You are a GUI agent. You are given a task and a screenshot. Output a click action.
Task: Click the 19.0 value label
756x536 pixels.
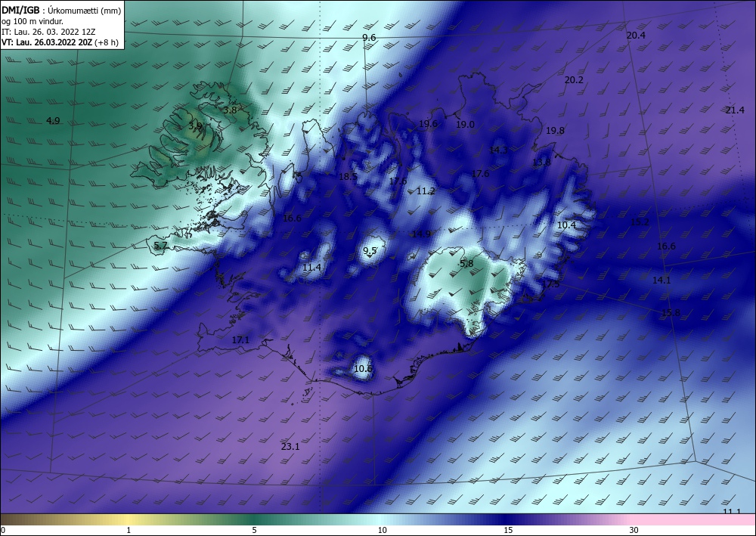(465, 124)
